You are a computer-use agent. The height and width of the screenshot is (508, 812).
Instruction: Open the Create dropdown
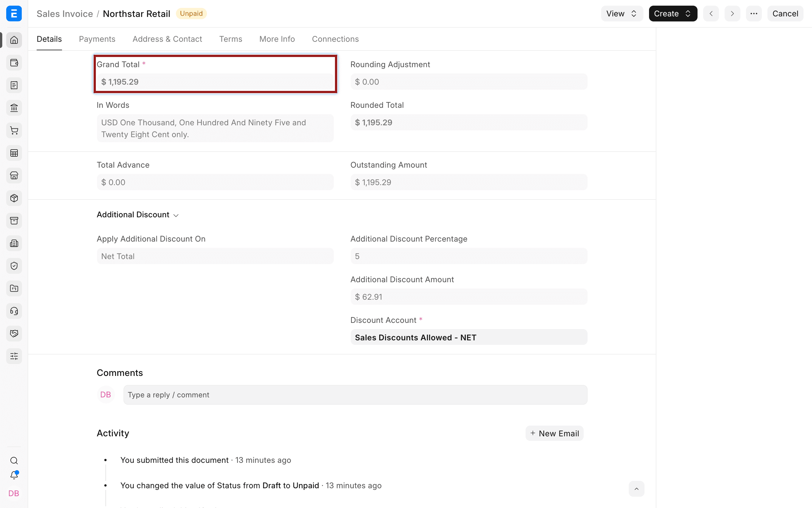coord(673,14)
